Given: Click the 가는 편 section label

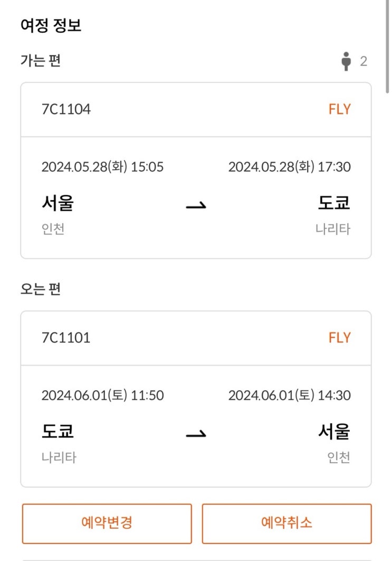Looking at the screenshot, I should 40,61.
